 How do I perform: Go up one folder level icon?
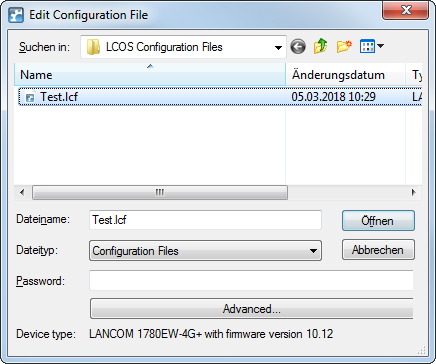point(320,47)
